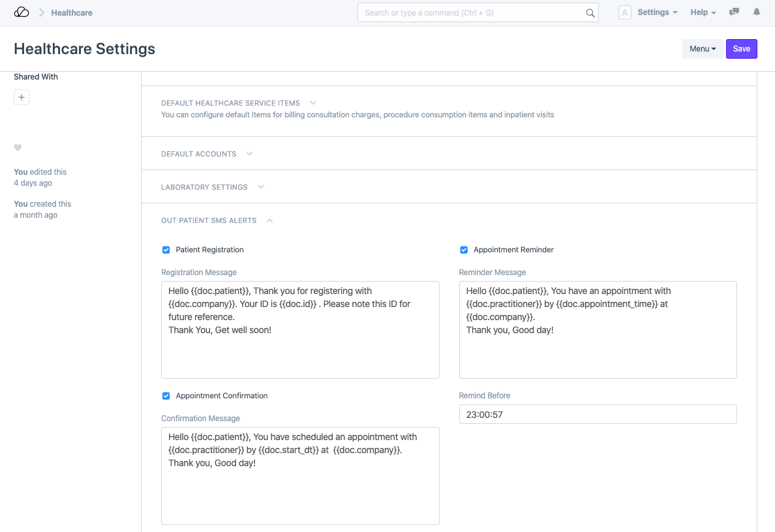
Task: Uncheck the Patient Registration checkbox
Action: pyautogui.click(x=166, y=250)
